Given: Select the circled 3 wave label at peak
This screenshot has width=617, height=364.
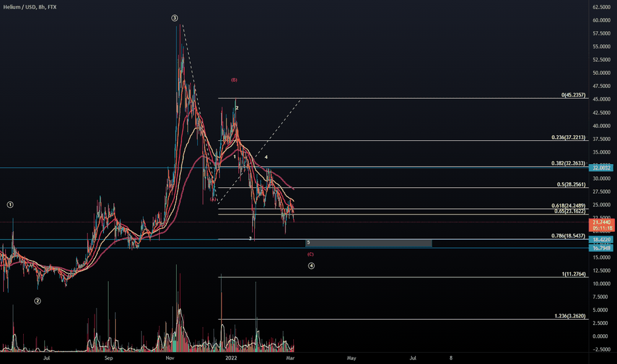Looking at the screenshot, I should click(x=175, y=18).
